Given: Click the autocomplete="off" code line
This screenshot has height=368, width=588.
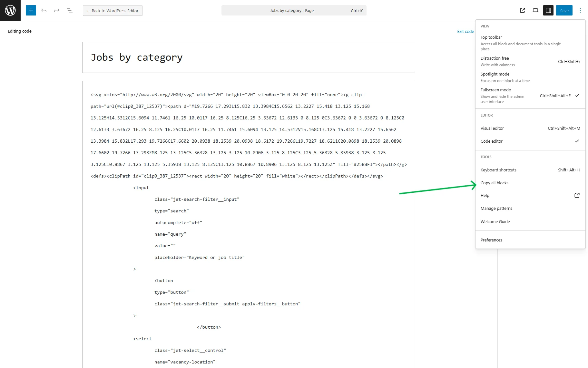Looking at the screenshot, I should click(x=178, y=222).
